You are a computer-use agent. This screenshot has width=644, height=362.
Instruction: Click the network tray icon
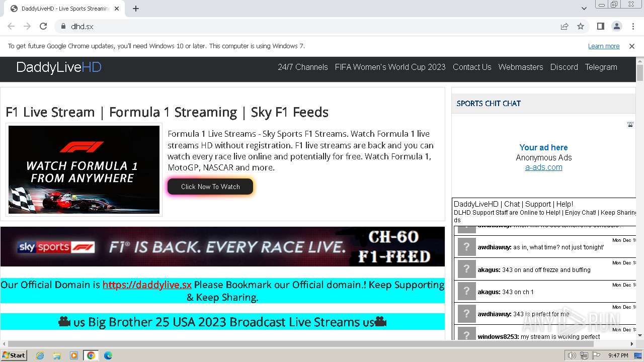pos(584,355)
